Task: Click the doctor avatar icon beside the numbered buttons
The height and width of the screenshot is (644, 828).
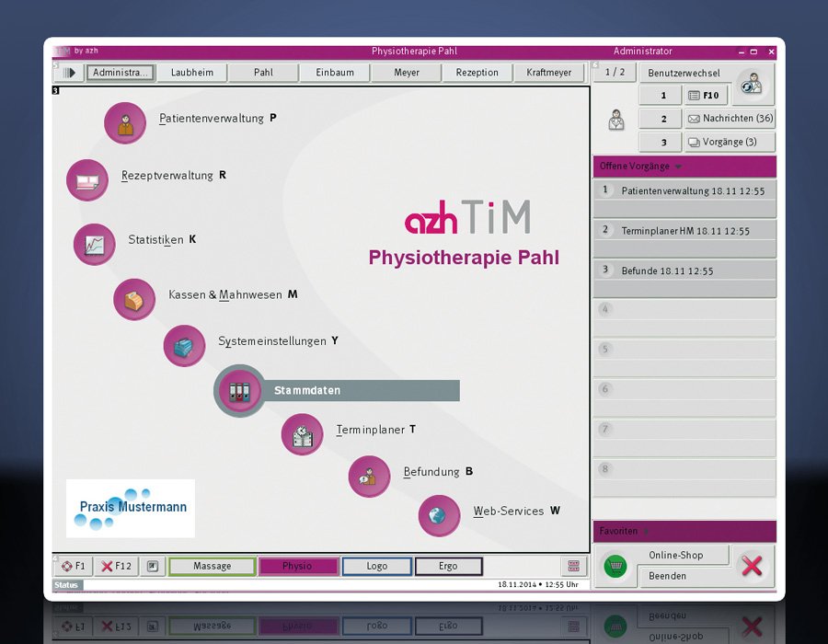Action: pos(615,120)
